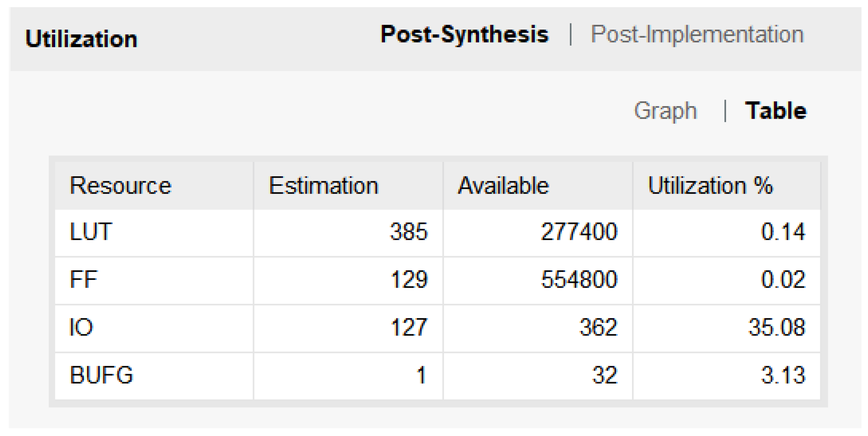Click the Utilization % column header
Image resolution: width=868 pixels, height=436 pixels.
click(x=710, y=186)
